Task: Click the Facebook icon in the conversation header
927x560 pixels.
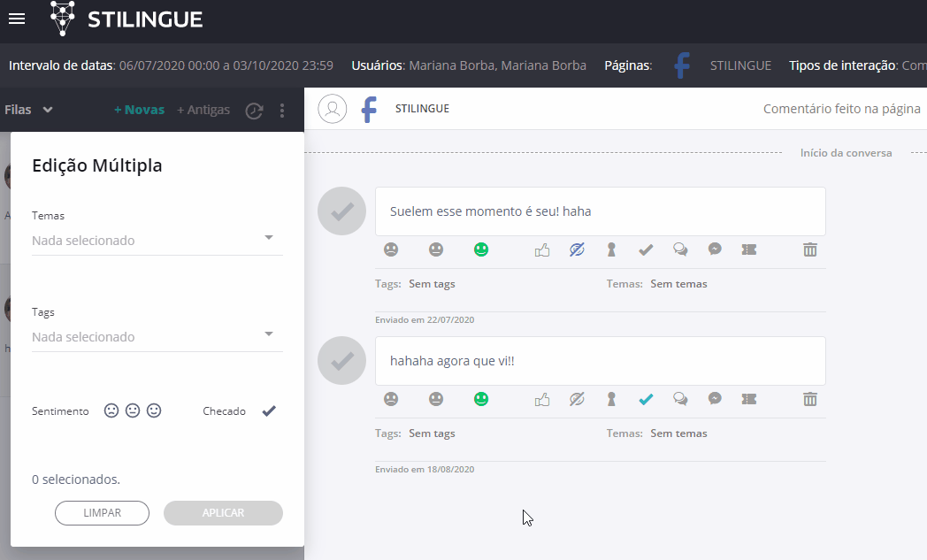Action: click(369, 110)
